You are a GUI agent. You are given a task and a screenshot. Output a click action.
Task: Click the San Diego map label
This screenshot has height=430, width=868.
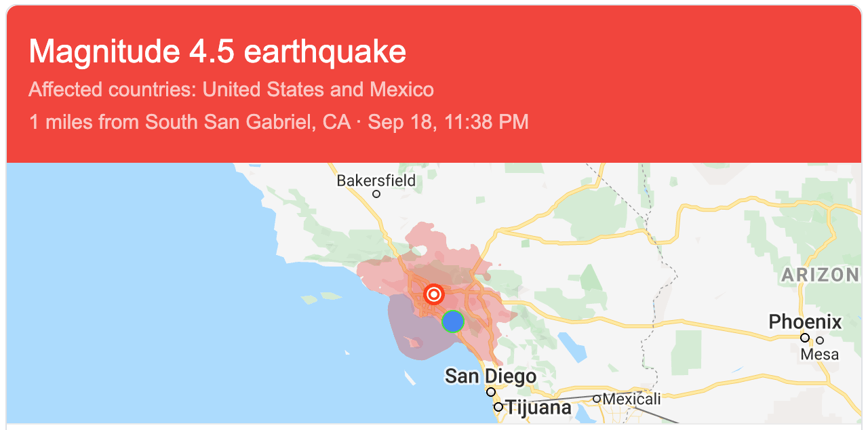point(490,376)
